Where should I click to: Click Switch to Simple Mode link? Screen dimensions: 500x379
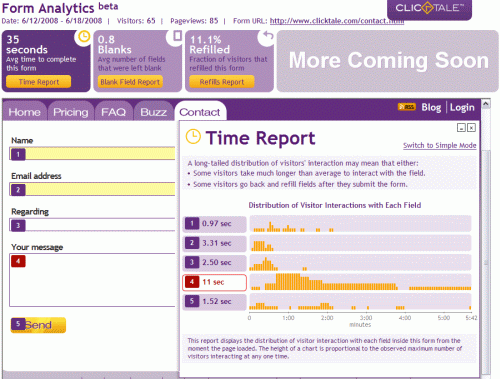pos(440,145)
